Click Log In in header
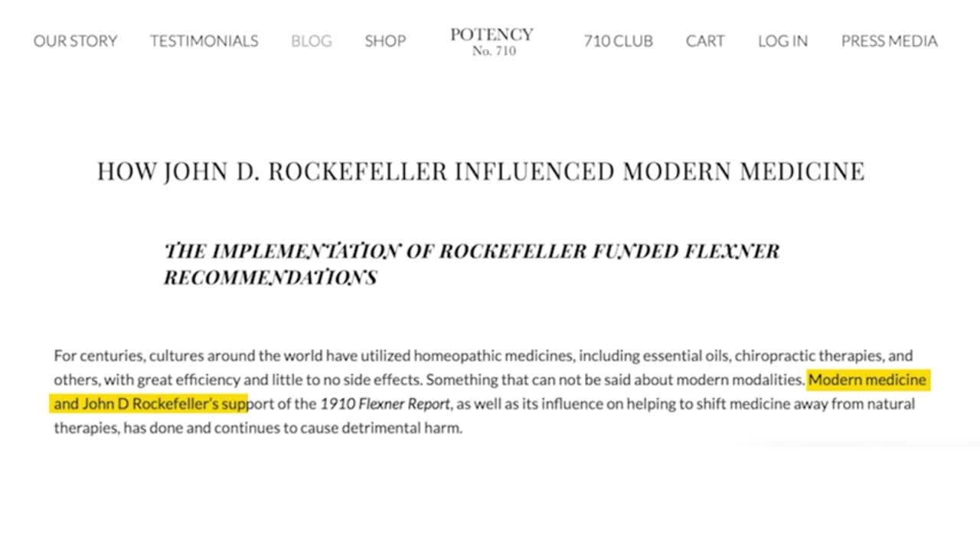Image resolution: width=980 pixels, height=551 pixels. (x=782, y=41)
